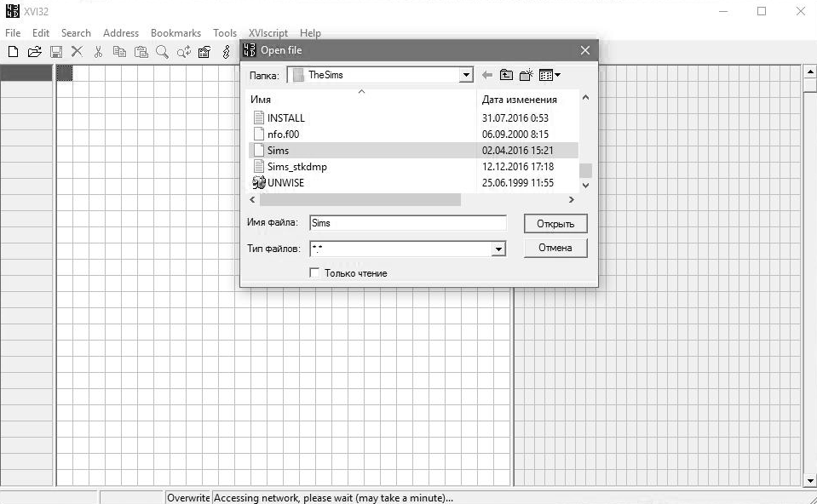Expand the Тип файлов dropdown arrow
Viewport: 817px width, 504px height.
[498, 249]
